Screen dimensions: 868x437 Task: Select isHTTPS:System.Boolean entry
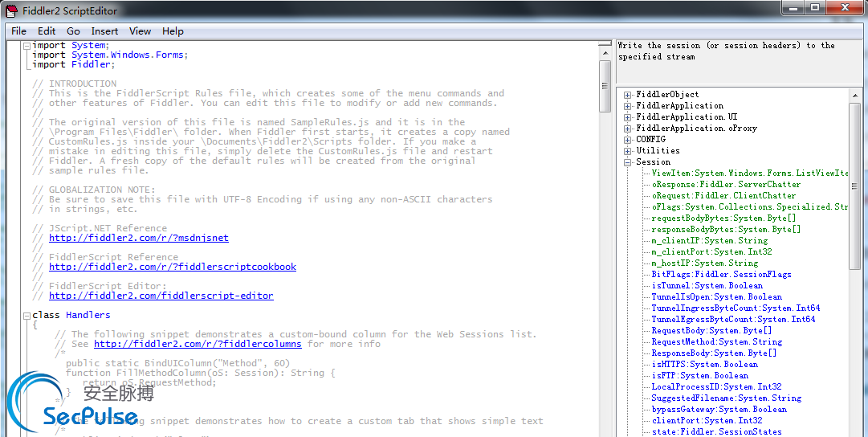click(x=705, y=364)
